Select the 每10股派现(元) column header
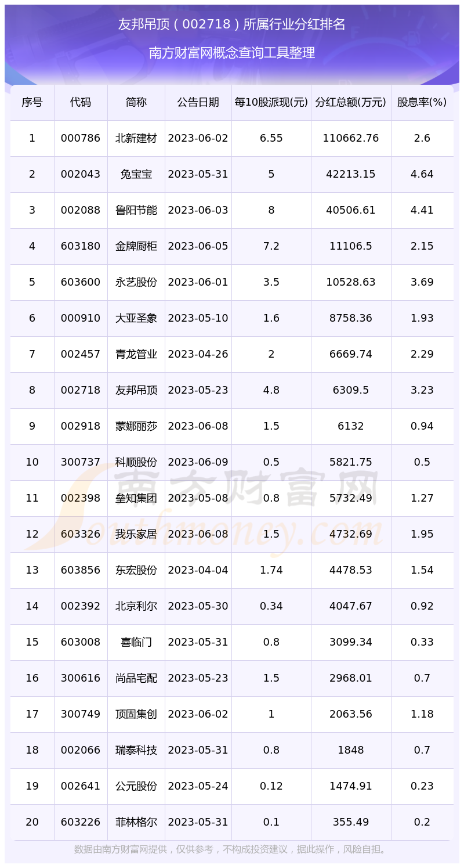Screen dimensions: 464x868 (x=271, y=102)
